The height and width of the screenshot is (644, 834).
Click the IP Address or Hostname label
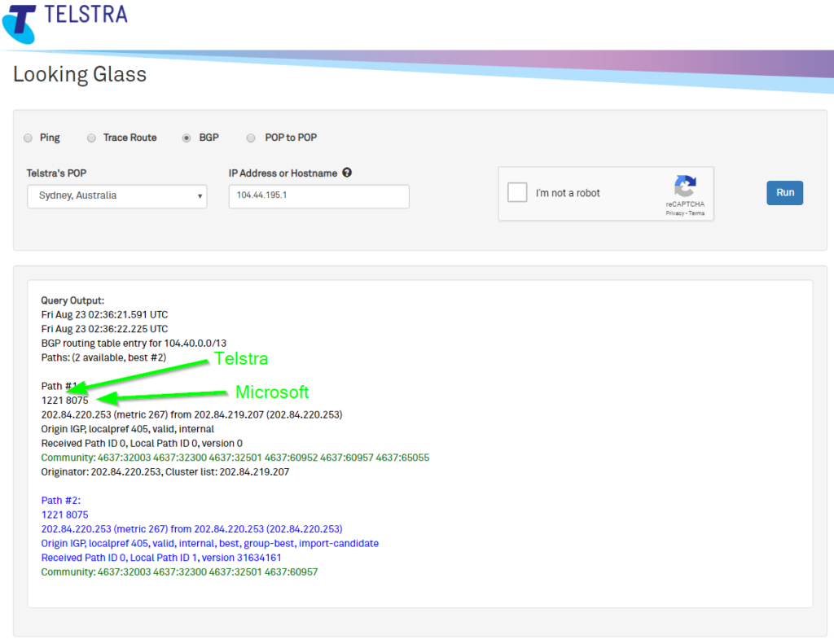pyautogui.click(x=283, y=173)
